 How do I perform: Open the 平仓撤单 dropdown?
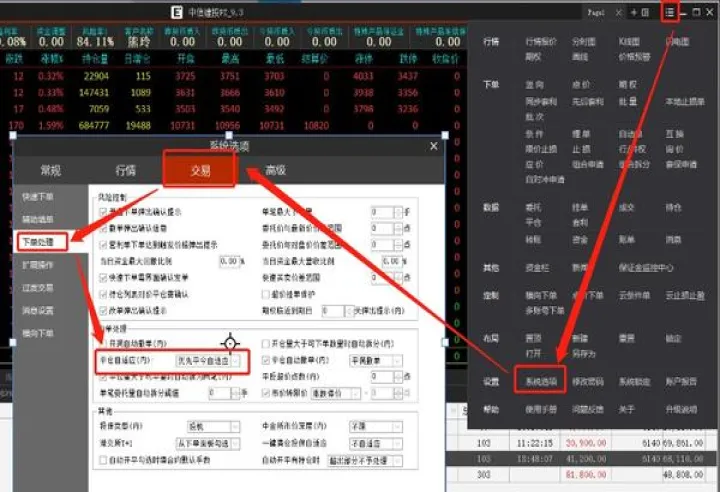click(376, 361)
